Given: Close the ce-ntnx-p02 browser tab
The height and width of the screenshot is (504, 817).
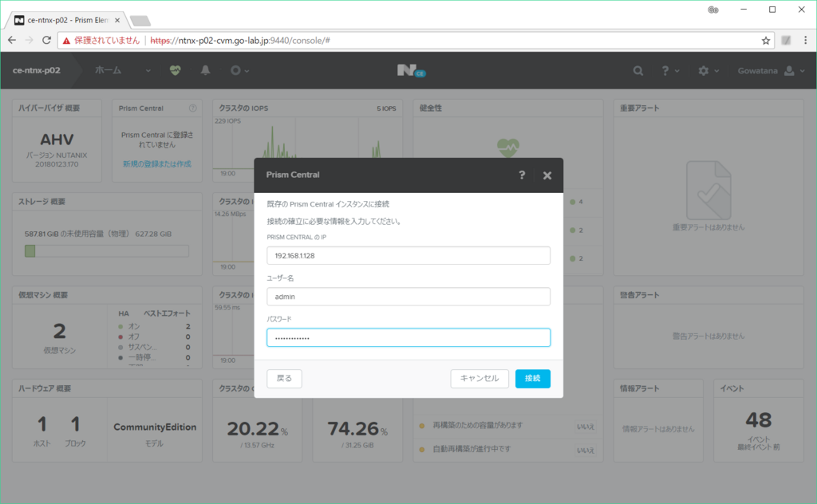Looking at the screenshot, I should click(x=117, y=20).
